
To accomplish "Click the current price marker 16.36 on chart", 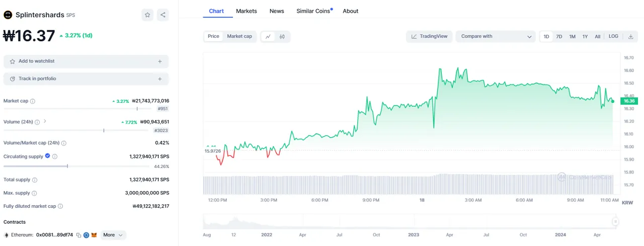I will pos(629,101).
